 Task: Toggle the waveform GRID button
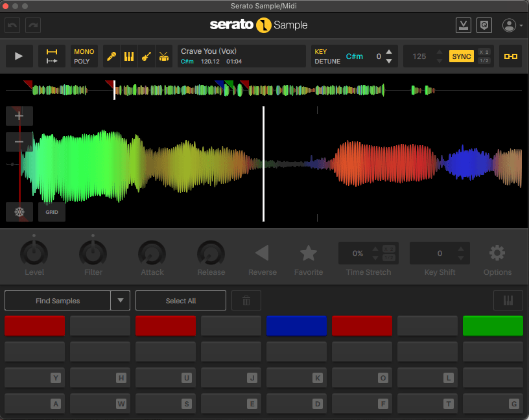click(52, 212)
